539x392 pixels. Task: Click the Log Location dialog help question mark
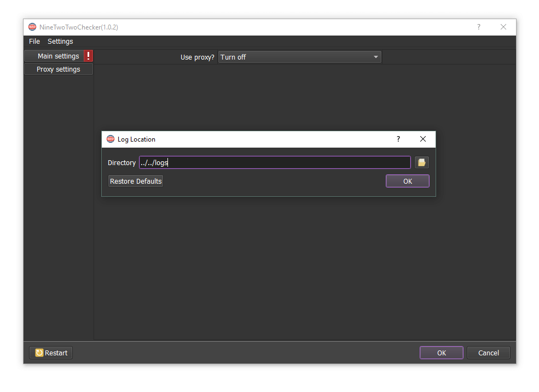[x=398, y=139]
